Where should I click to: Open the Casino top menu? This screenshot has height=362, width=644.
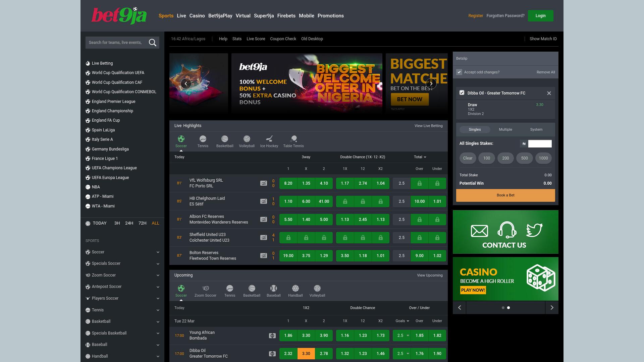pos(197,16)
